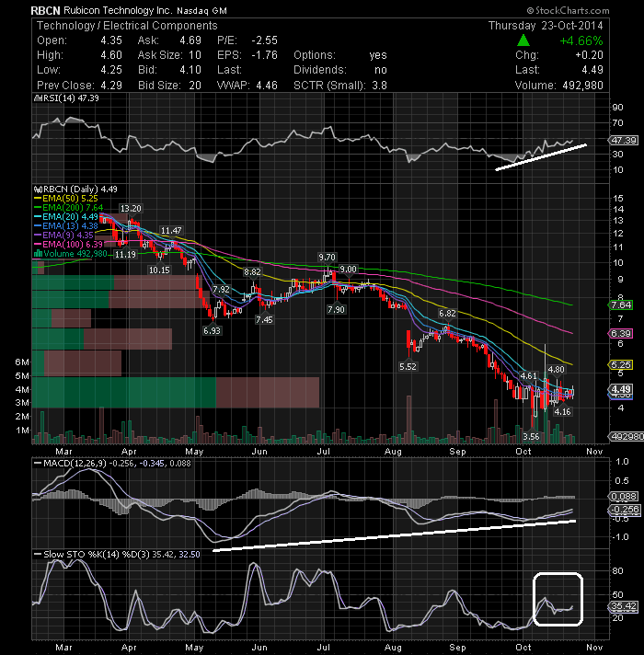Click the green 7.64 axis value tag
Screen dimensions: 644x655
tap(621, 305)
